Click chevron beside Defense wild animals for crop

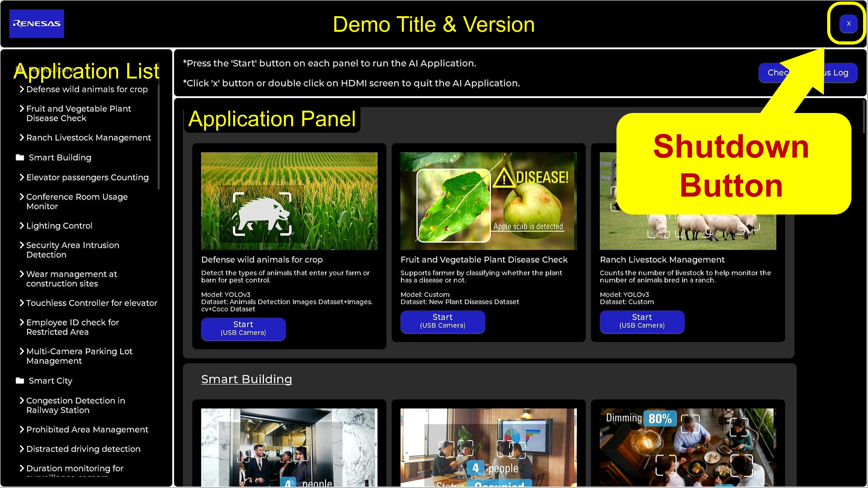tap(22, 89)
